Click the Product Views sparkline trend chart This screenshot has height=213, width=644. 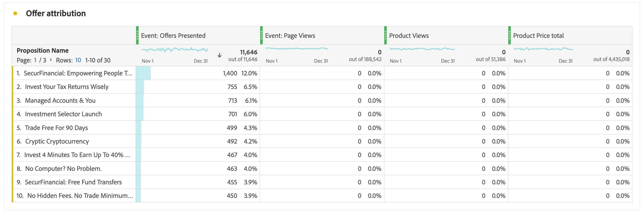coord(422,49)
